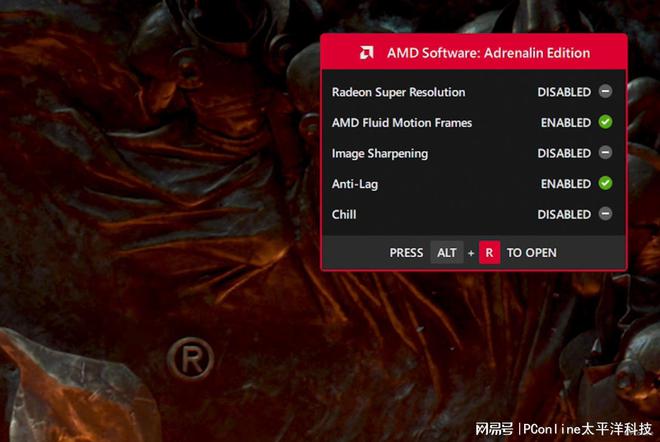
Task: Click the AMD logo in overlay header
Action: pyautogui.click(x=367, y=53)
